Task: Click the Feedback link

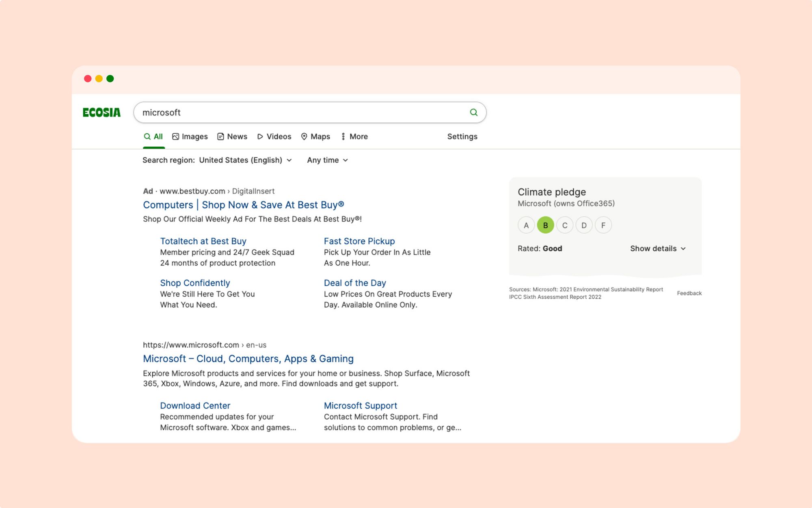Action: coord(689,293)
